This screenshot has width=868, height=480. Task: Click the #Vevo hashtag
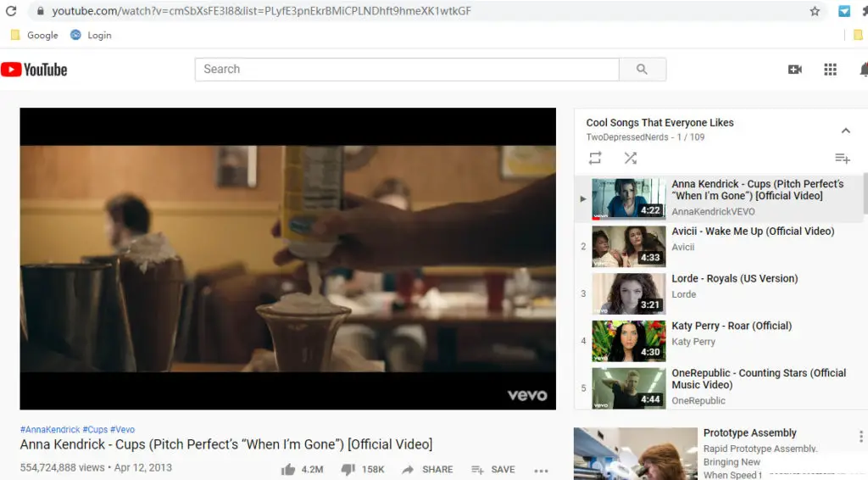click(x=122, y=430)
